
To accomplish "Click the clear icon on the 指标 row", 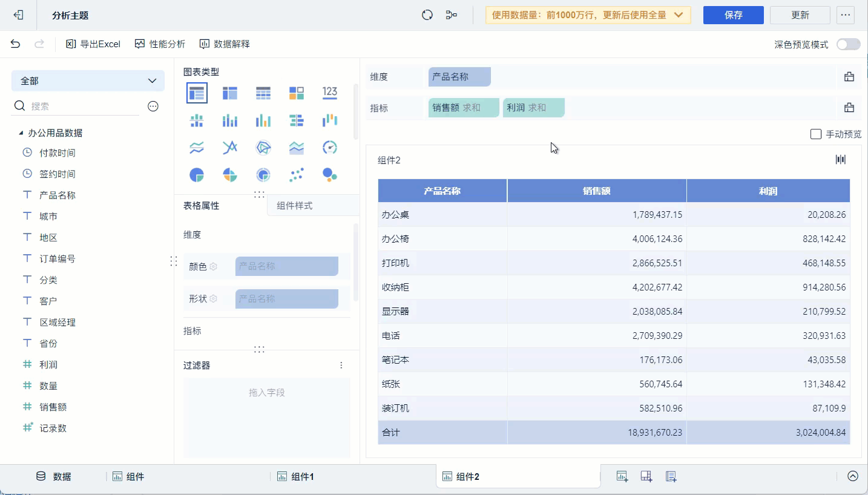I will point(849,108).
